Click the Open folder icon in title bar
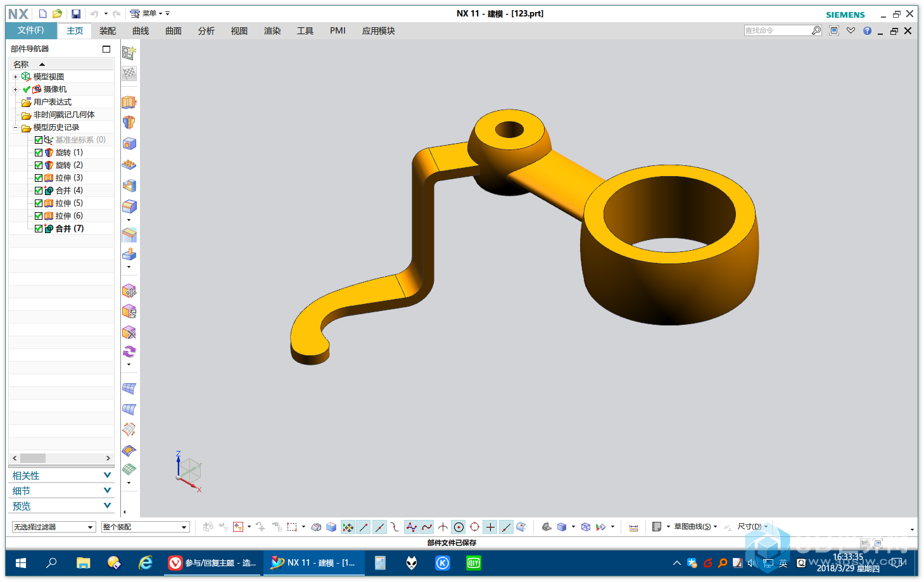Viewport: 924px width, 582px height. 57,13
